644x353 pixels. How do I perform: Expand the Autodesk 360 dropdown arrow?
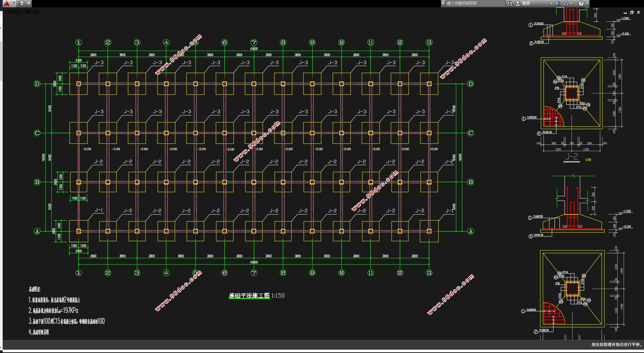(571, 3)
